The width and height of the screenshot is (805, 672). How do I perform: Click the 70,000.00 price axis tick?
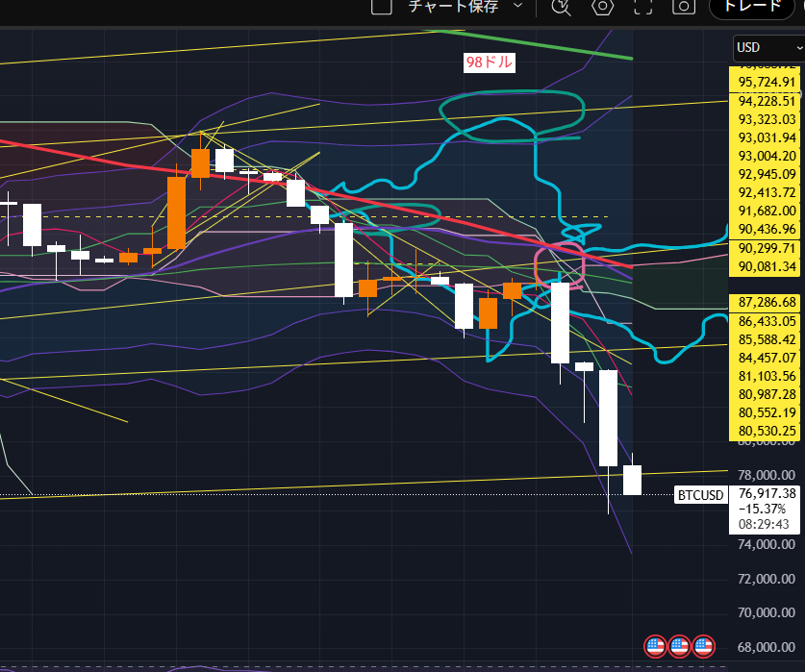point(766,612)
